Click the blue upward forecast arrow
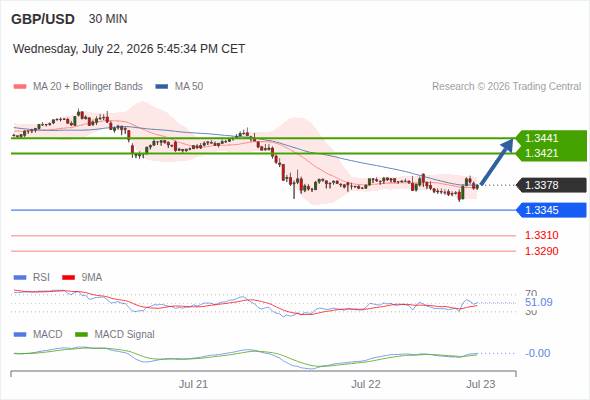This screenshot has height=400, width=590. click(x=497, y=162)
